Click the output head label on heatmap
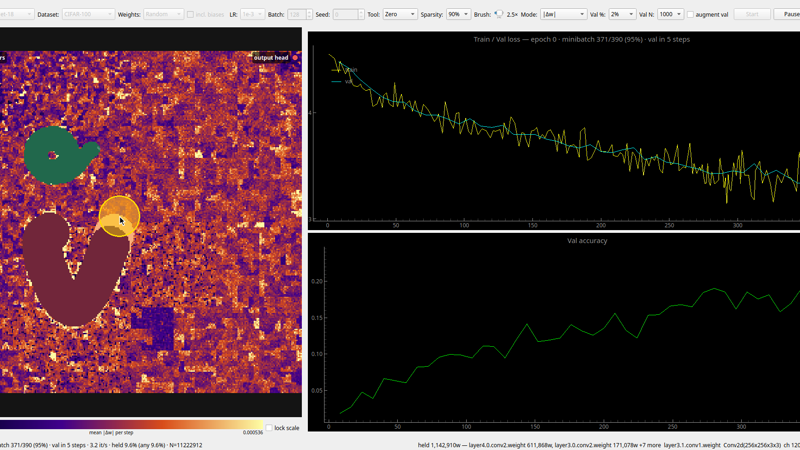The height and width of the screenshot is (450, 800). click(271, 58)
